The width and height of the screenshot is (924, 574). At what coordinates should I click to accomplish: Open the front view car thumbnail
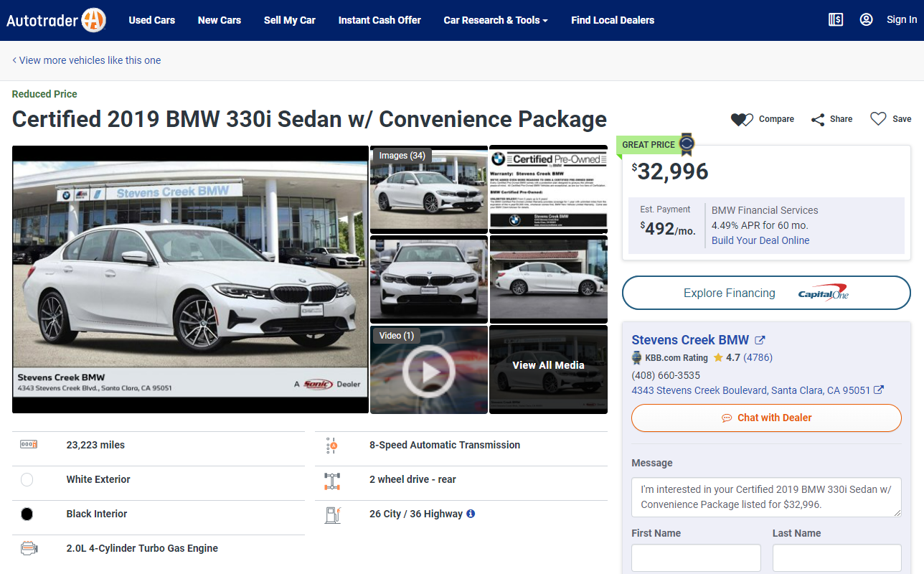(429, 279)
